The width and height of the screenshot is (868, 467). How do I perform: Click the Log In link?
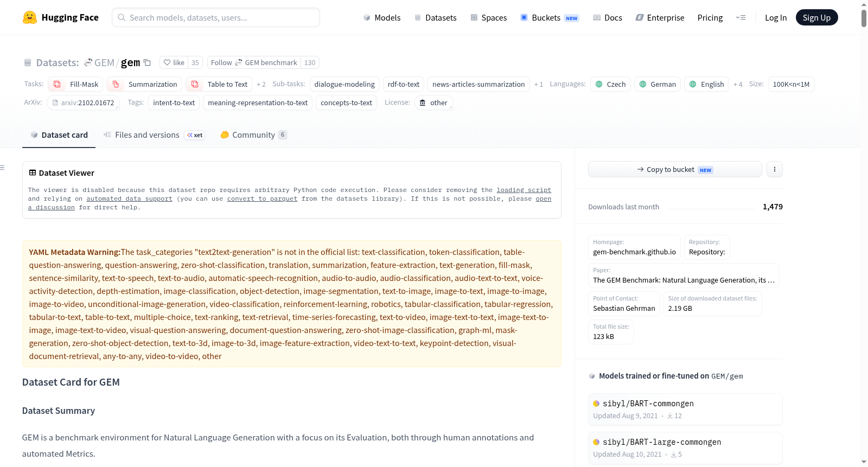pyautogui.click(x=776, y=17)
